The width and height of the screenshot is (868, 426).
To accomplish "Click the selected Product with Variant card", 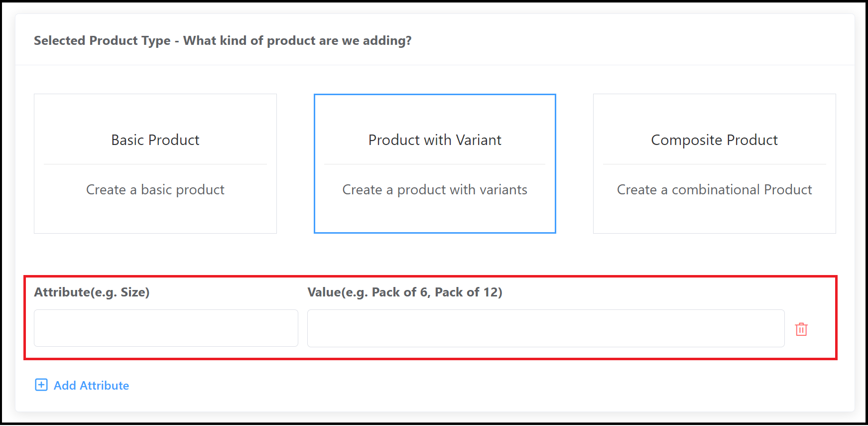I will (434, 163).
